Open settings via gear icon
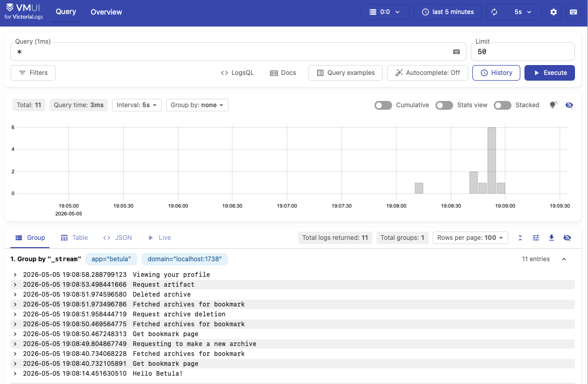 click(554, 12)
